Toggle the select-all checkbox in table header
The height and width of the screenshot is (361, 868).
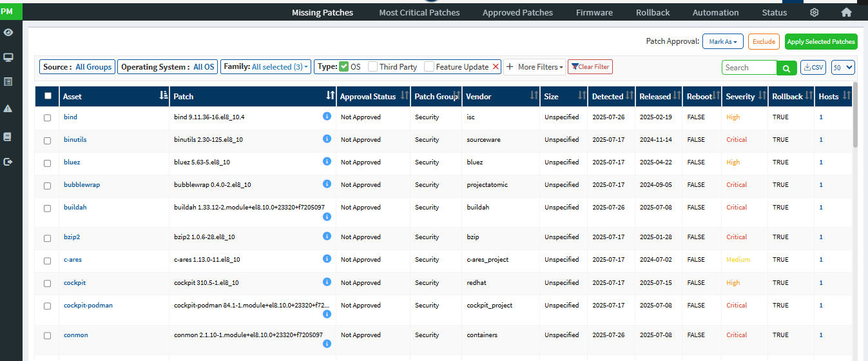pyautogui.click(x=48, y=96)
